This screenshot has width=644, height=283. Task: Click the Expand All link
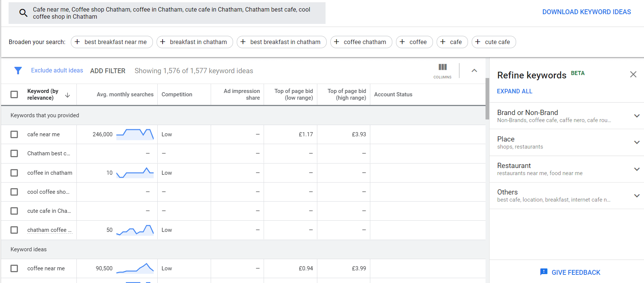(514, 91)
